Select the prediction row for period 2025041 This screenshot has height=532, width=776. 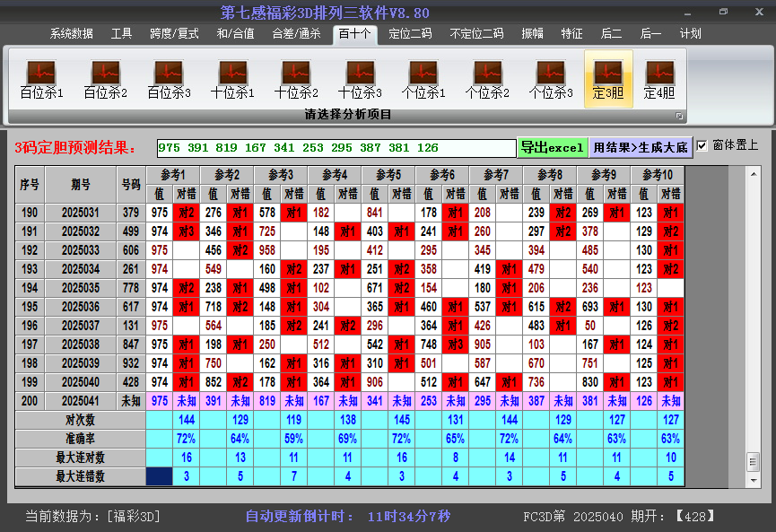click(350, 401)
